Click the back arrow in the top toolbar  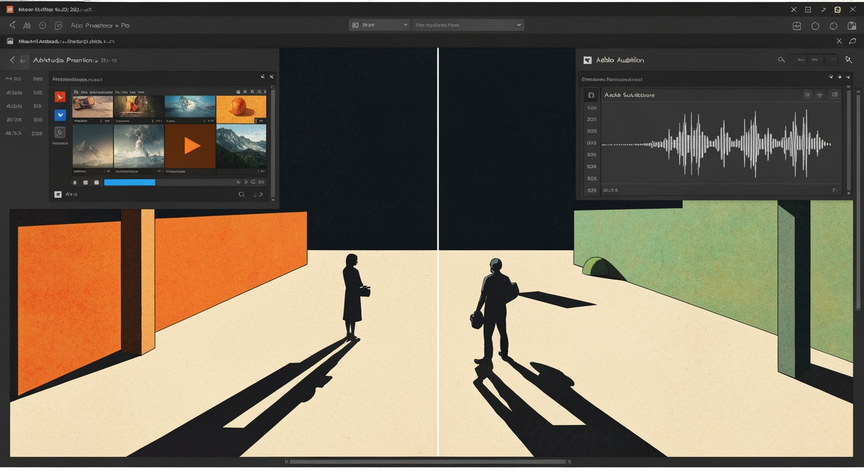tap(12, 25)
